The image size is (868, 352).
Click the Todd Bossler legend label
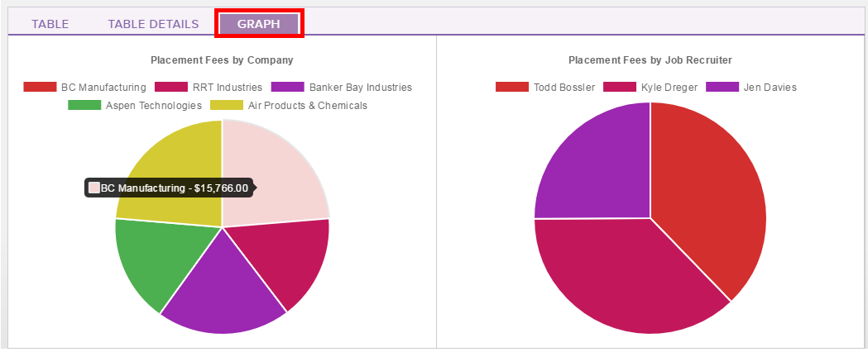point(564,88)
